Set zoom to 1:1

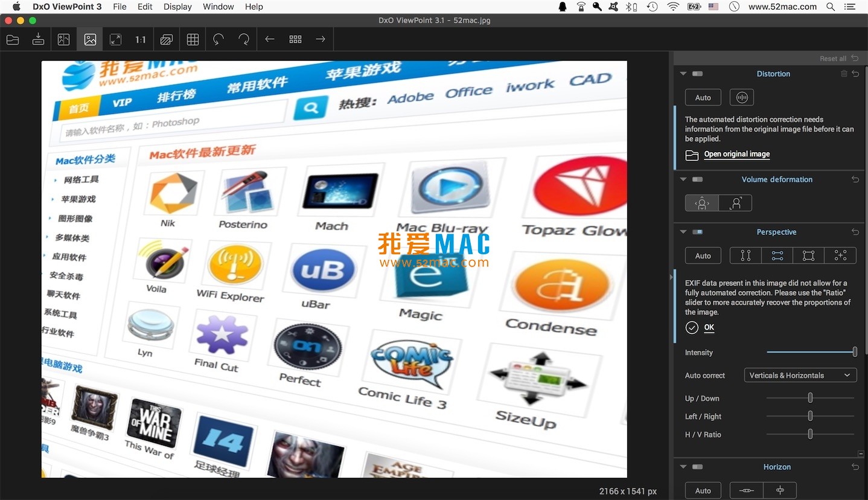(x=141, y=39)
